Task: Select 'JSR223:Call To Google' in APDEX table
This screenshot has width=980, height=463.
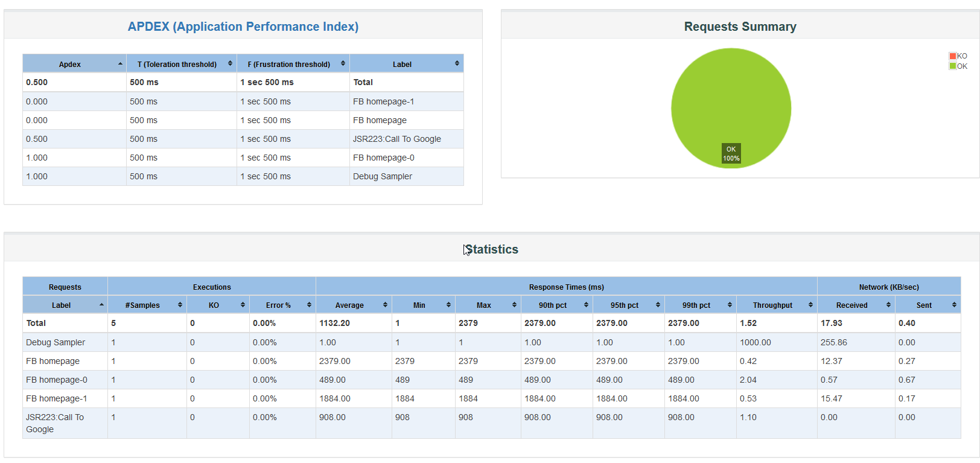Action: click(397, 139)
